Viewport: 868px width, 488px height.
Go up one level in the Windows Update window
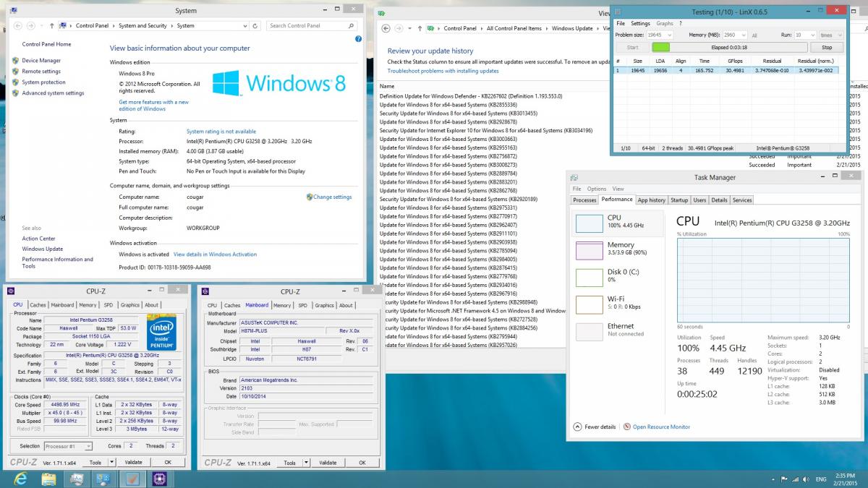[x=418, y=28]
